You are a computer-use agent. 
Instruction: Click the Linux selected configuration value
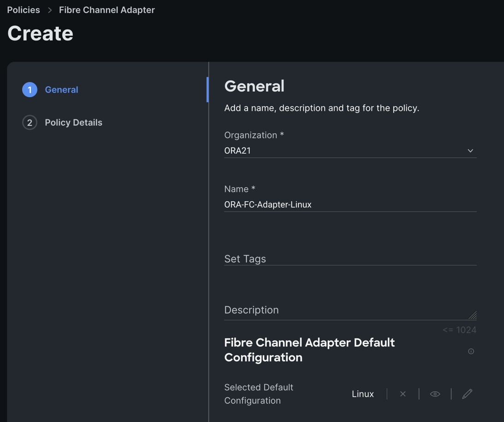pos(363,394)
